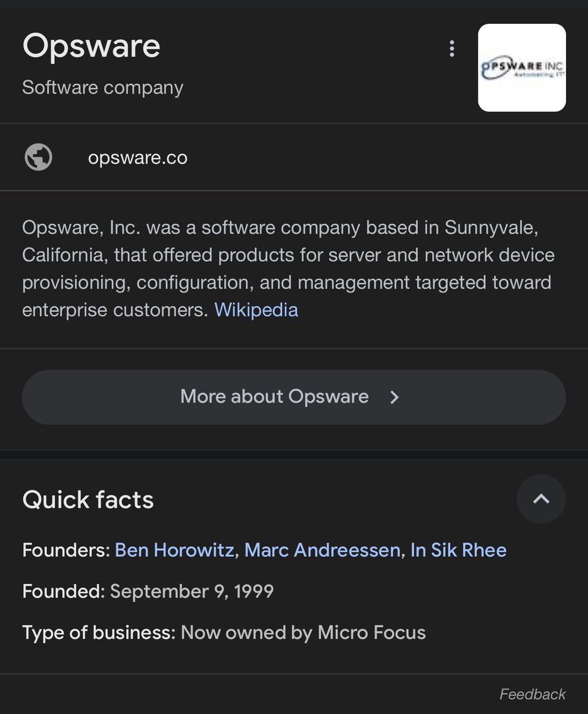Open founder Ben Horowitz link
The width and height of the screenshot is (588, 714).
[x=174, y=550]
